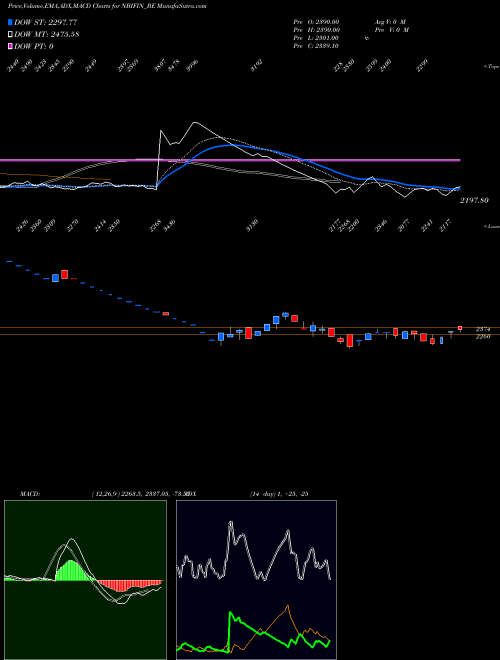The height and width of the screenshot is (660, 500).
Task: Click the MACD panel heading
Action: point(29,494)
